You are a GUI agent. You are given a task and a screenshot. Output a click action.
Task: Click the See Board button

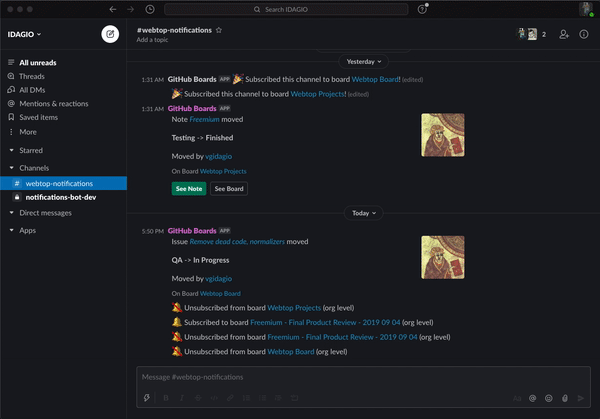[x=229, y=189]
